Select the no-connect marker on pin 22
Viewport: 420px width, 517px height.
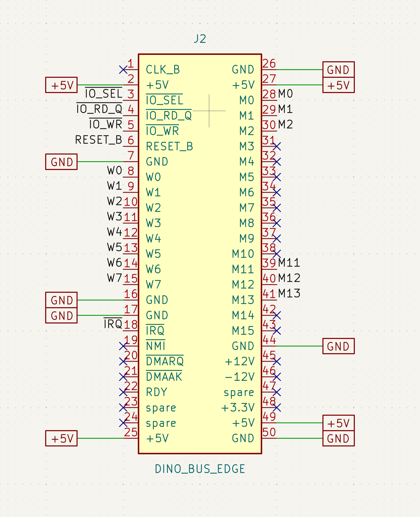tap(123, 392)
